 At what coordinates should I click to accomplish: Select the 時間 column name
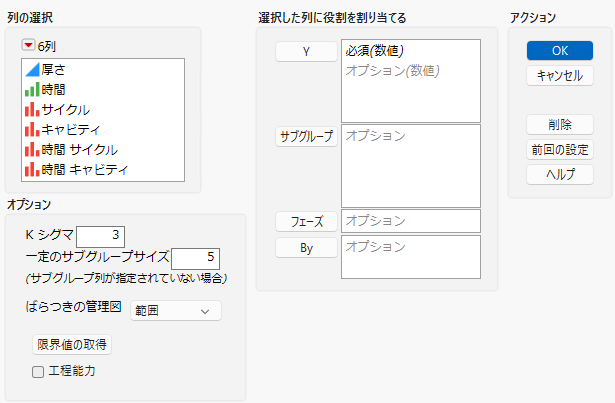click(53, 89)
